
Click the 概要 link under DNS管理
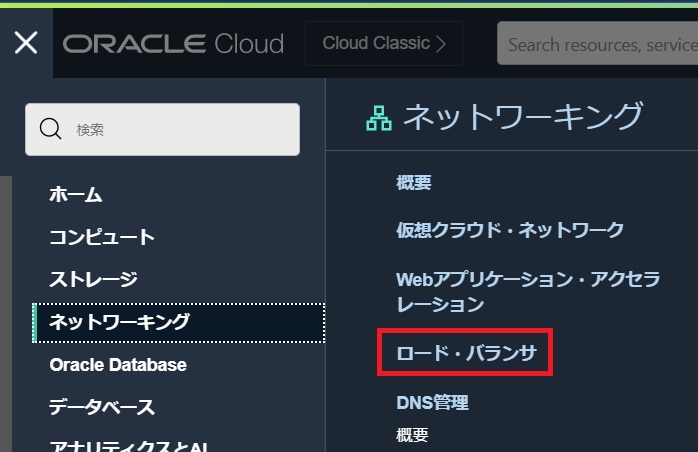412,434
